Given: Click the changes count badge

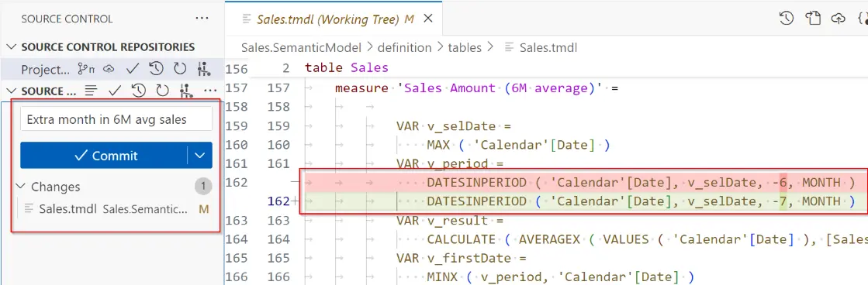Looking at the screenshot, I should pyautogui.click(x=203, y=187).
